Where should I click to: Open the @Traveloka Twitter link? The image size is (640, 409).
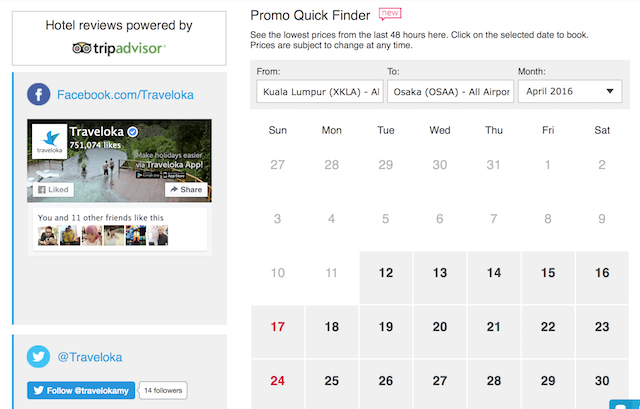point(90,356)
